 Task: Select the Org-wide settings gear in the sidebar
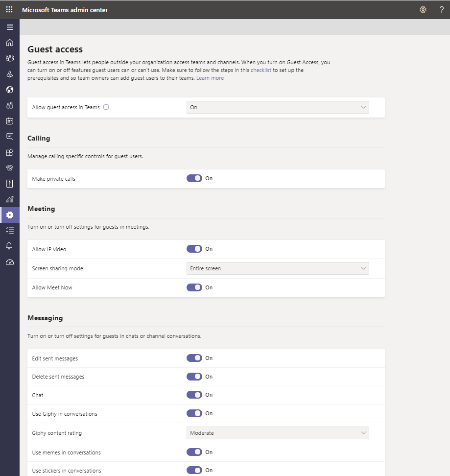[10, 215]
